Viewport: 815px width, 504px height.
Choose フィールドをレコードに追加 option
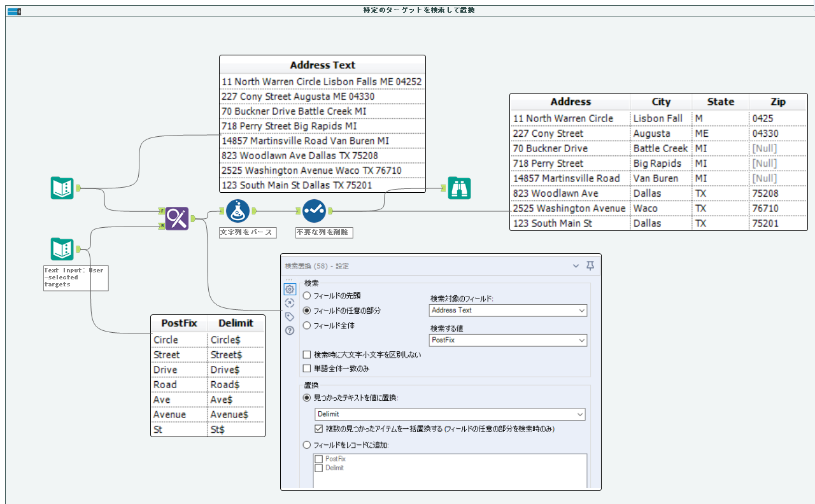pos(307,445)
